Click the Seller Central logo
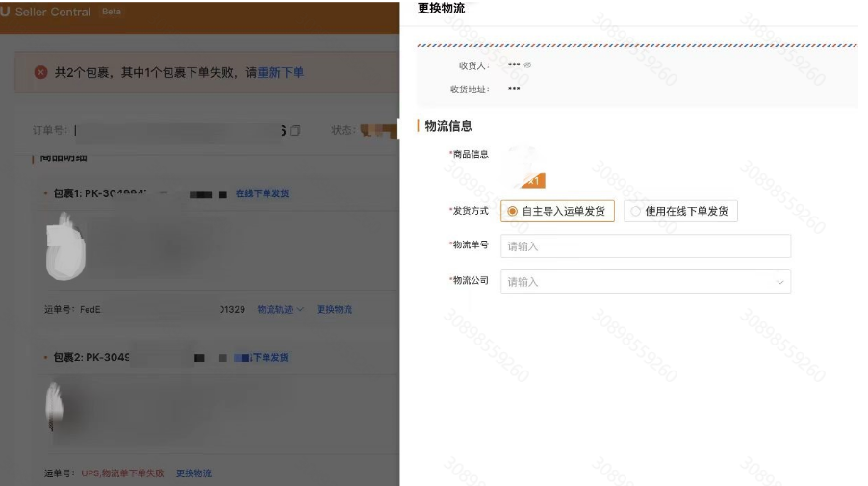The image size is (868, 486). [54, 12]
